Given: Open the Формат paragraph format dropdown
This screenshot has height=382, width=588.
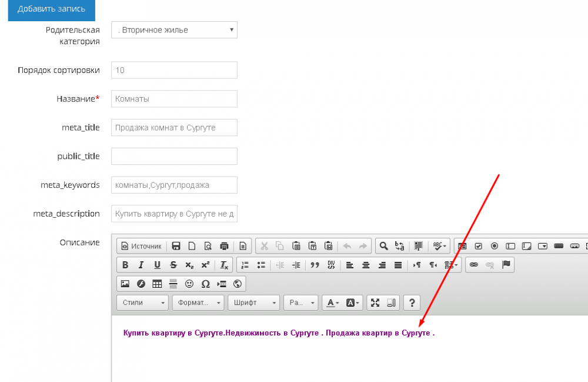Looking at the screenshot, I should pyautogui.click(x=198, y=303).
